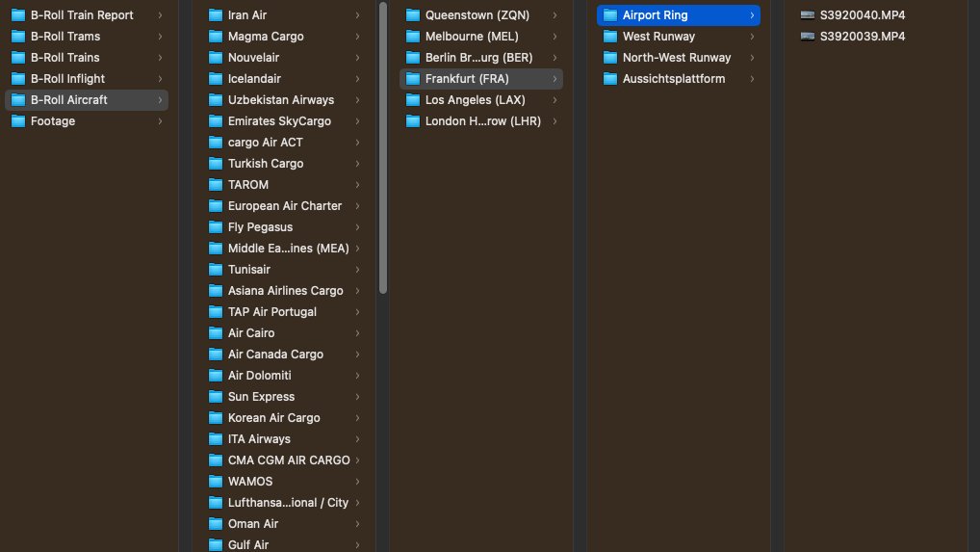980x552 pixels.
Task: Expand the Nouvelair folder chevron
Action: [357, 58]
